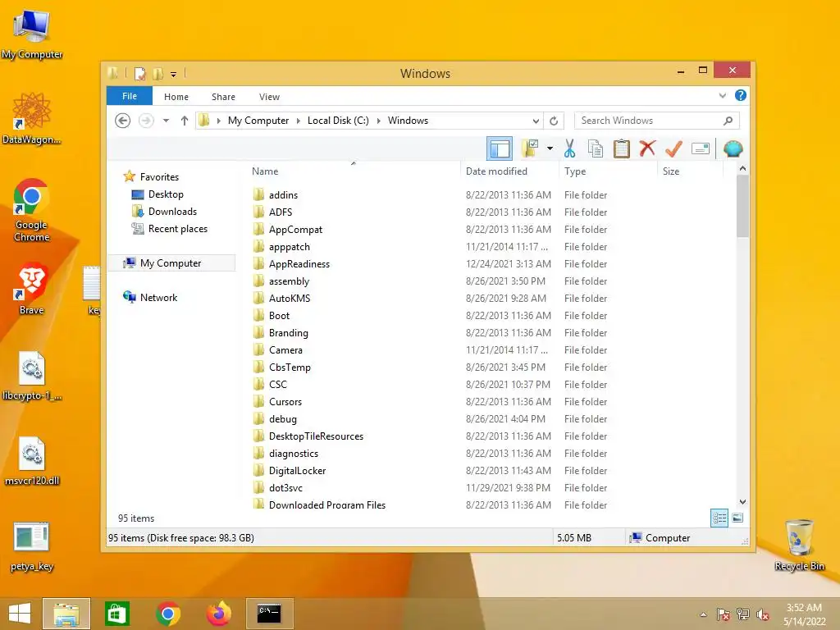The width and height of the screenshot is (840, 630).
Task: Click the Search Windows input field
Action: 657,121
